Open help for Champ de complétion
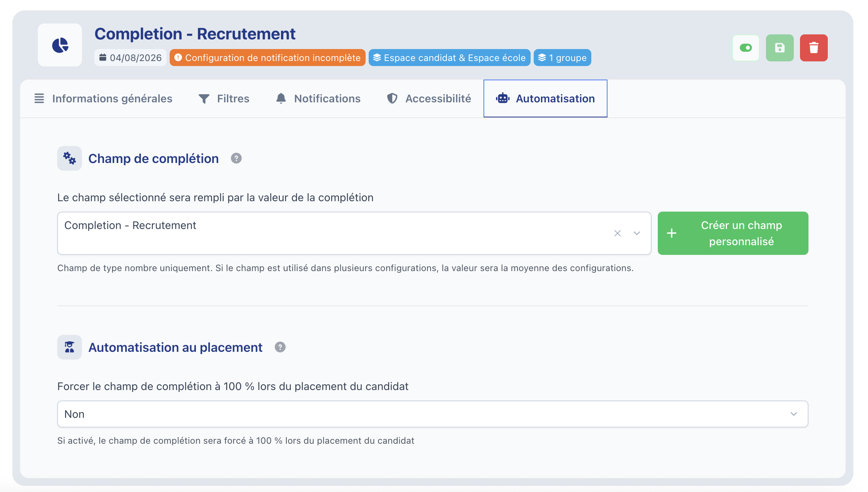Image resolution: width=868 pixels, height=492 pixels. pos(236,158)
